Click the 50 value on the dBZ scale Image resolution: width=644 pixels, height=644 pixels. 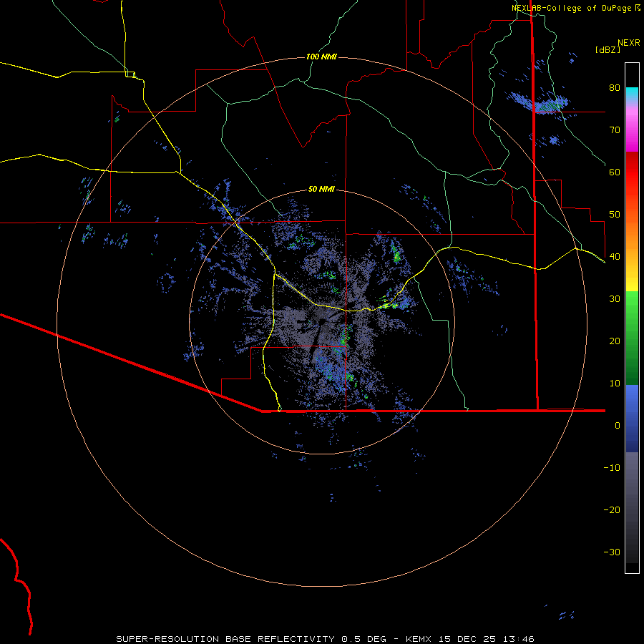tap(615, 215)
